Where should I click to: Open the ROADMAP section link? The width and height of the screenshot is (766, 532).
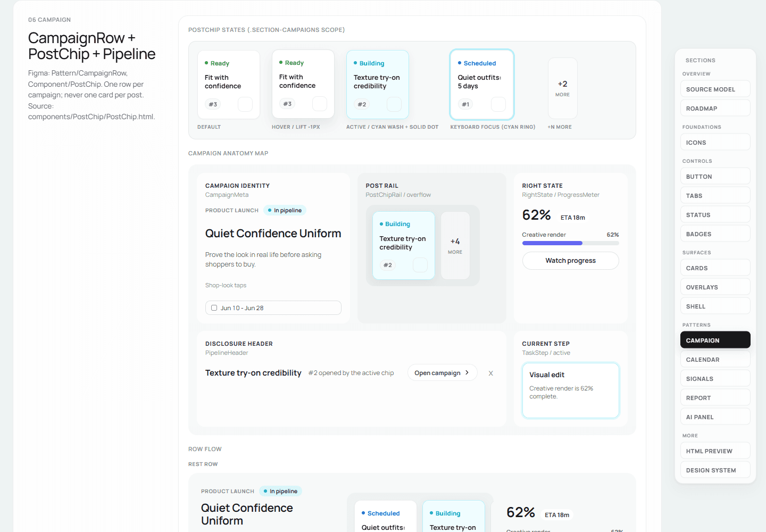(x=715, y=109)
